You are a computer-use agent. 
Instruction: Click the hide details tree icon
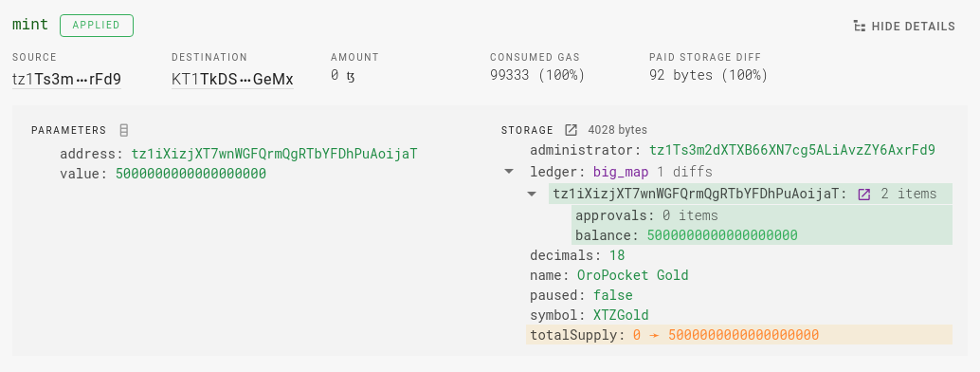click(860, 27)
